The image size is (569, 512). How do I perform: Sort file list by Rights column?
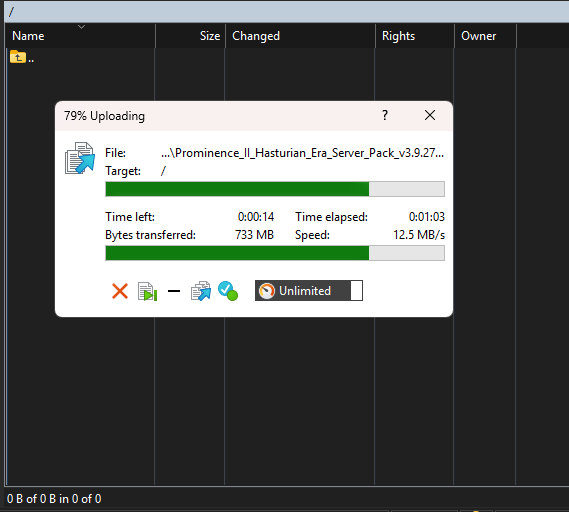415,36
